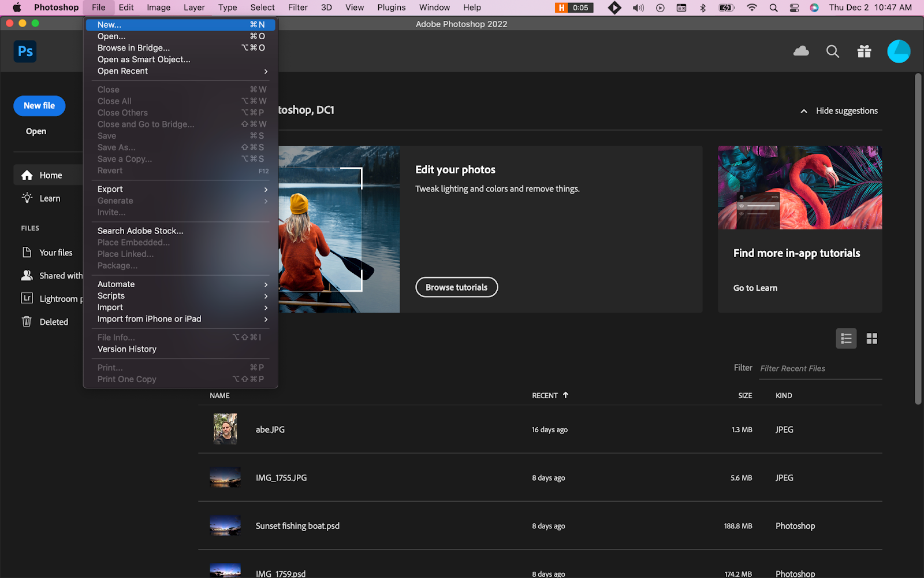Select Version History menu item
Viewport: 924px width, 578px height.
181,349
